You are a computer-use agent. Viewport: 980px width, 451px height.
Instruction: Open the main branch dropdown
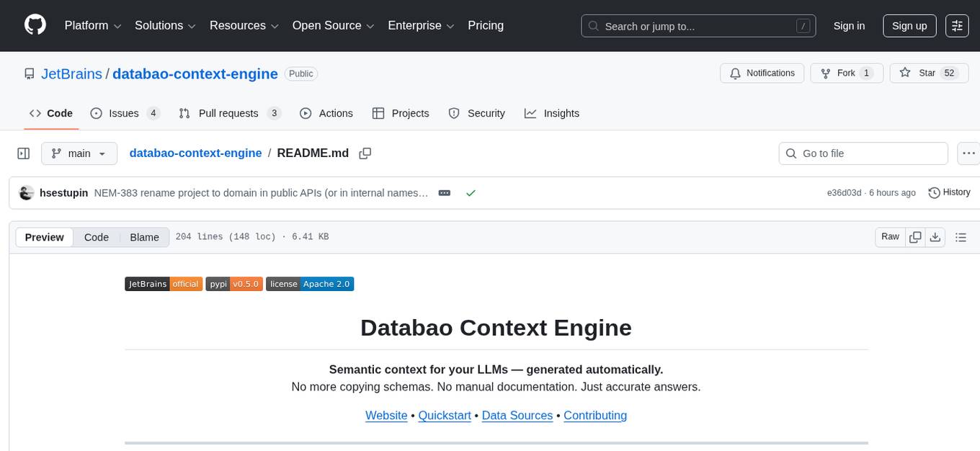79,153
